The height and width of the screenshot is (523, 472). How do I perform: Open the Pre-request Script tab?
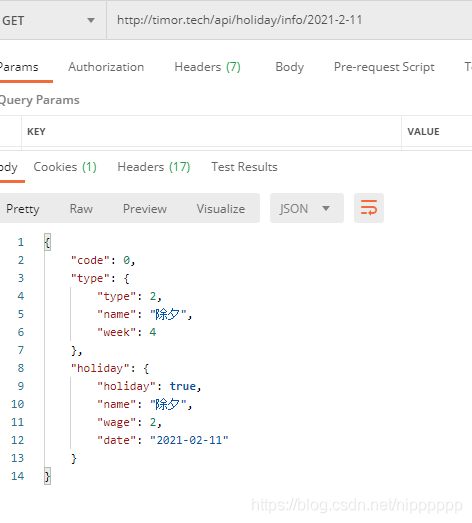point(384,67)
